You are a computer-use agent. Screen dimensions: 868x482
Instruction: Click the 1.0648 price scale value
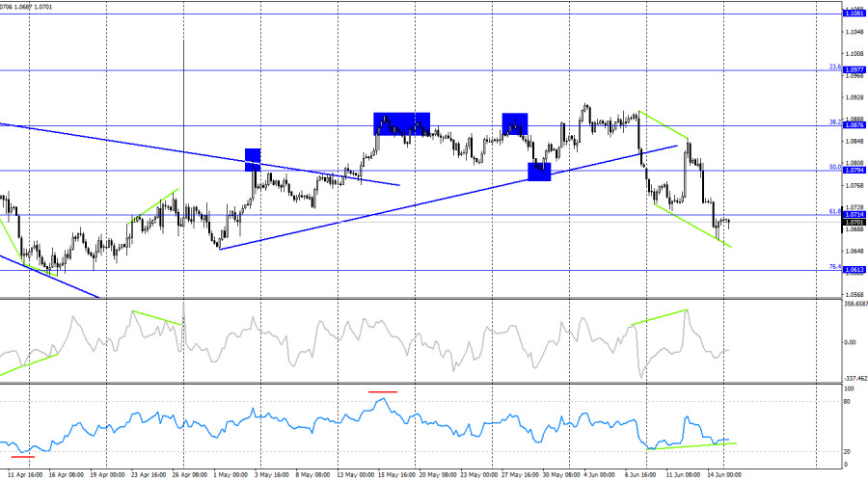pos(854,252)
